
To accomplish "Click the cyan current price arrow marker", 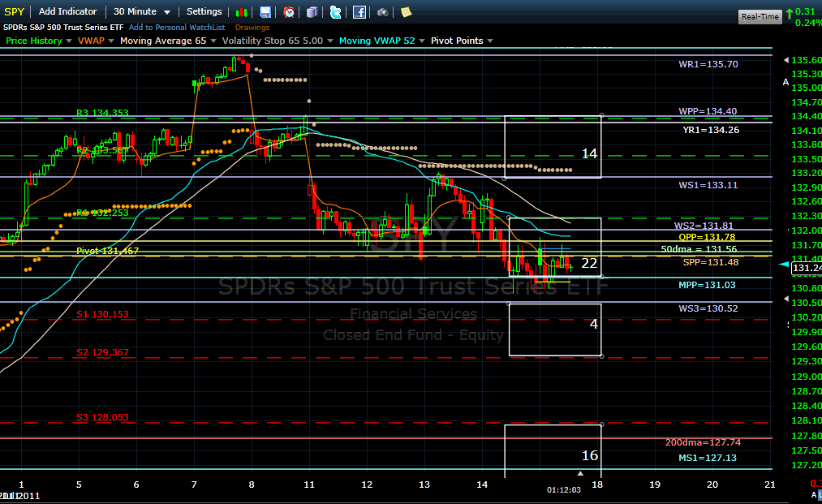I will coord(784,265).
